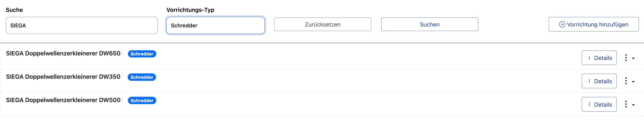The height and width of the screenshot is (123, 644).
Task: Expand dropdown caret for DW350 row
Action: coord(633,82)
